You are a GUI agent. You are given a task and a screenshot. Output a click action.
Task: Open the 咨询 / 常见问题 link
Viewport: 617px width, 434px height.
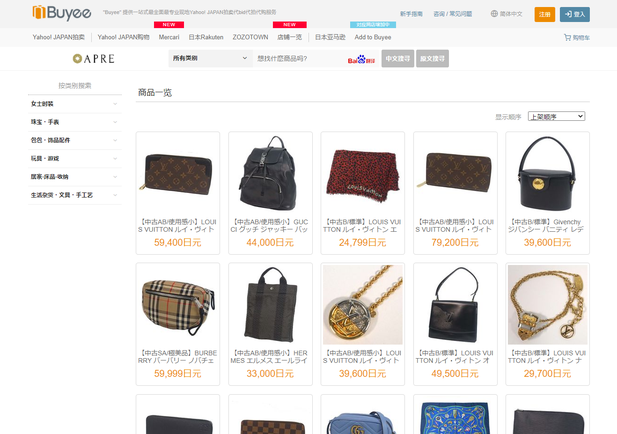(x=453, y=14)
